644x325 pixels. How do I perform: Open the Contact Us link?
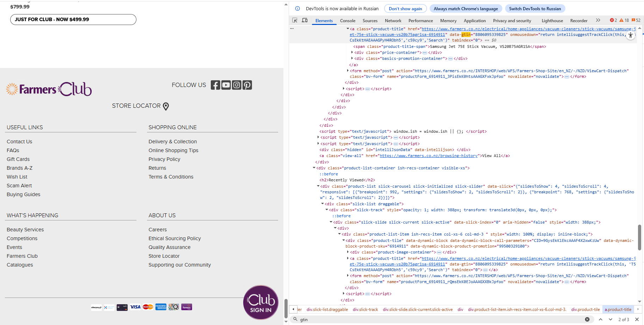point(19,142)
